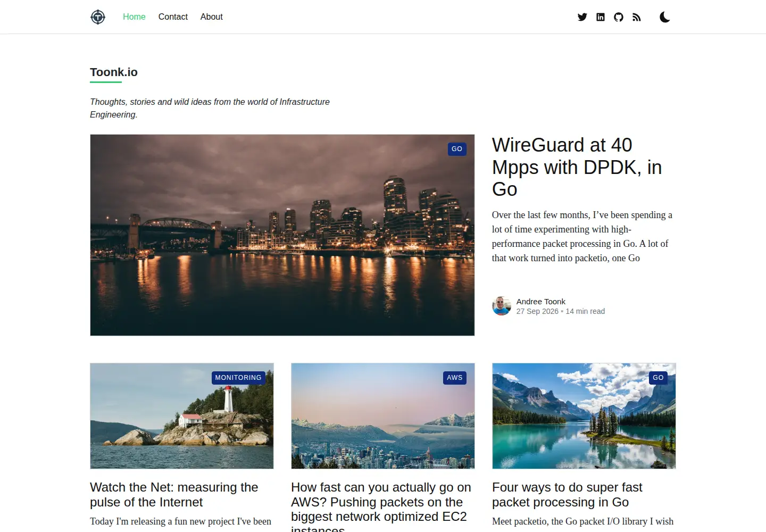Click the Toonk.io heading

click(114, 72)
